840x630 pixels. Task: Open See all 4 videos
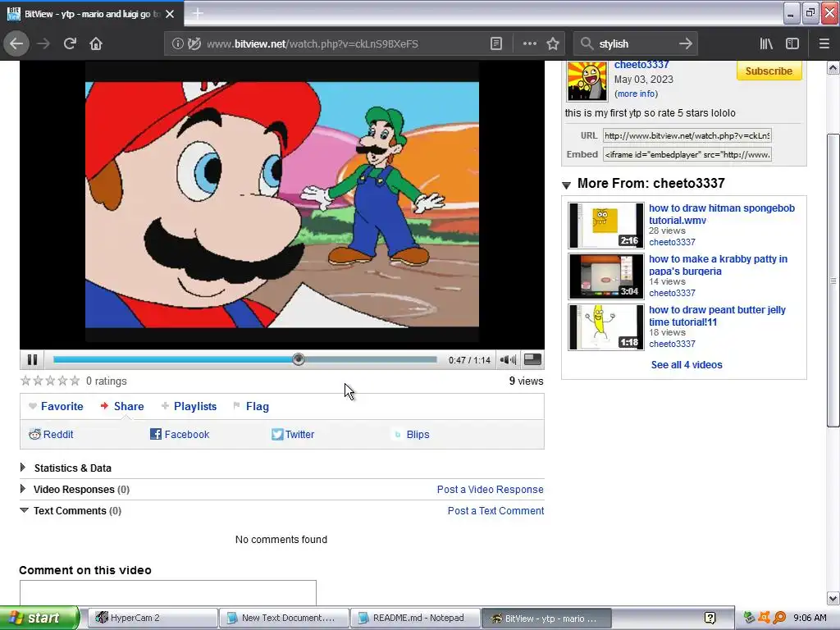pyautogui.click(x=687, y=365)
